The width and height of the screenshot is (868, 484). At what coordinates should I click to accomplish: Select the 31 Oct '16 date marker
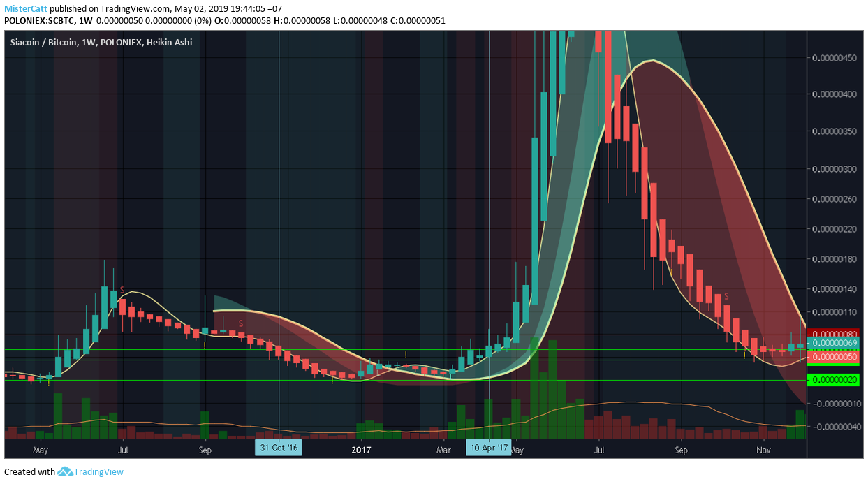279,448
